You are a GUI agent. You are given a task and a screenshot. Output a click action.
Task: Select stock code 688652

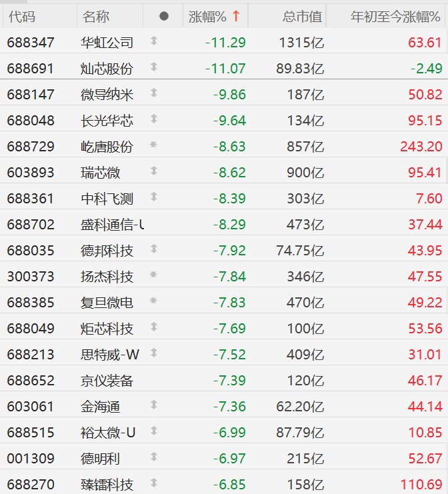tap(31, 381)
